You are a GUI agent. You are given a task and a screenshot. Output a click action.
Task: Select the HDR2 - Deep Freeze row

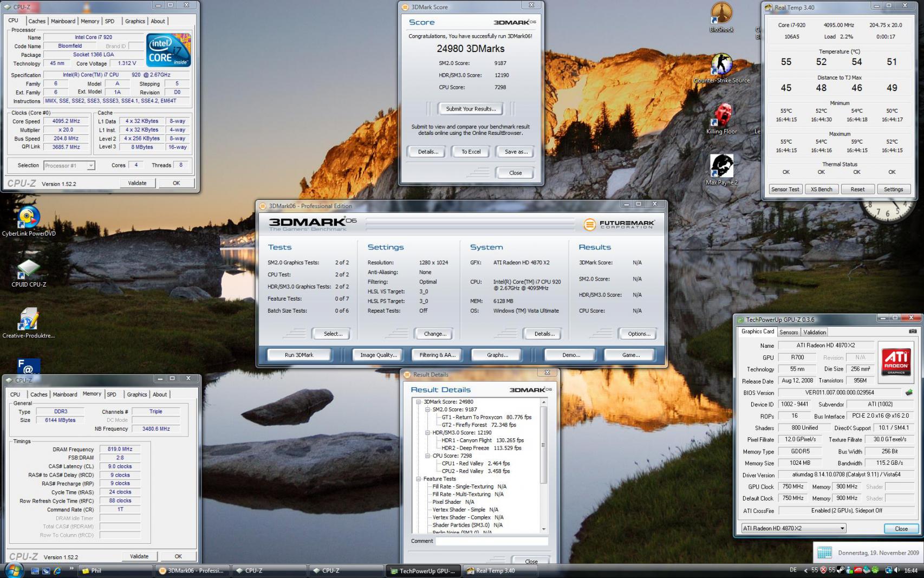coord(481,448)
